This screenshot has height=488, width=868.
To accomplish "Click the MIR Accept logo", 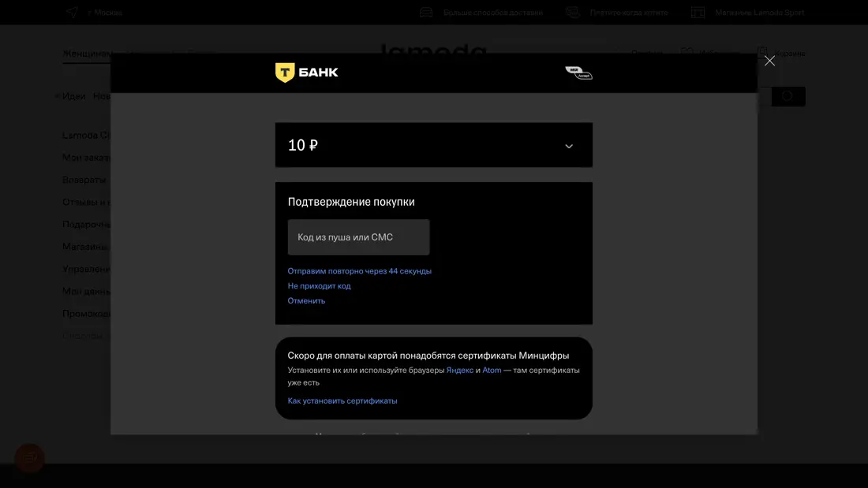I will (578, 73).
